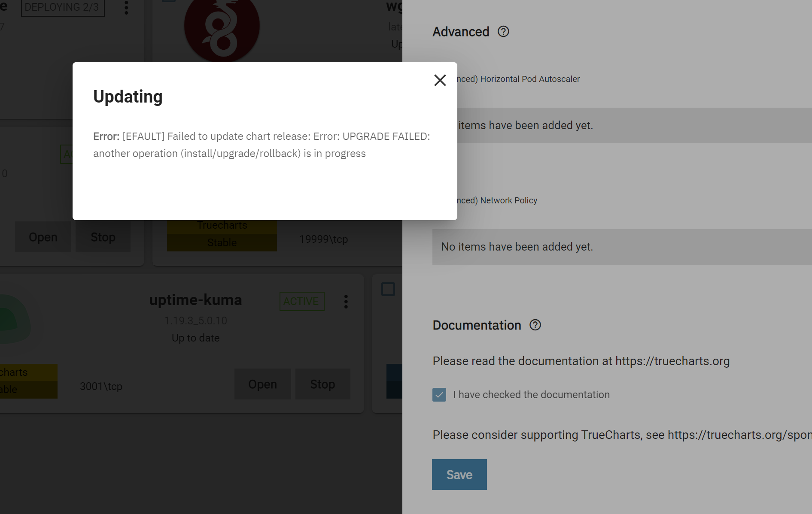The width and height of the screenshot is (812, 514).
Task: Open three-dot menu beside DEPLOYING 2/3 status
Action: (x=126, y=7)
